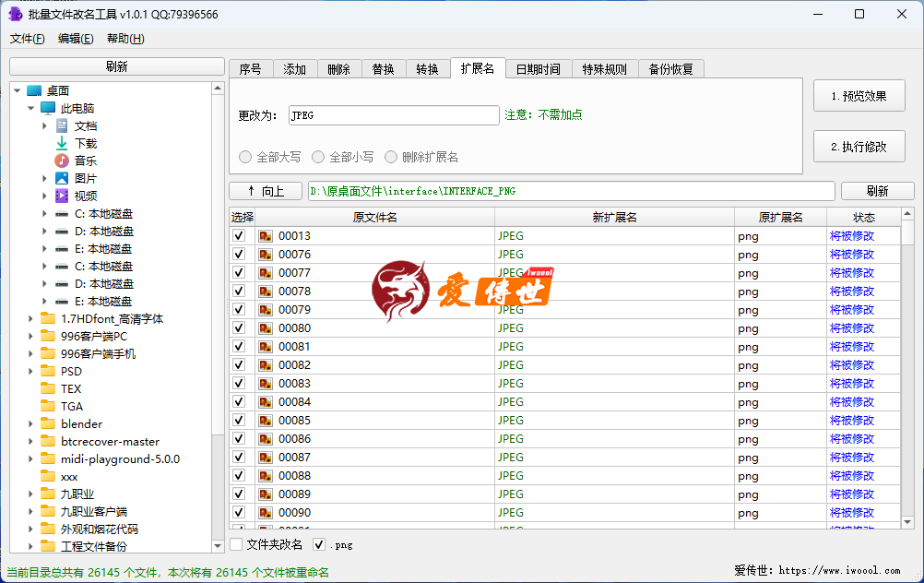This screenshot has width=924, height=583.
Task: Click the PSD folder icon
Action: (x=48, y=371)
